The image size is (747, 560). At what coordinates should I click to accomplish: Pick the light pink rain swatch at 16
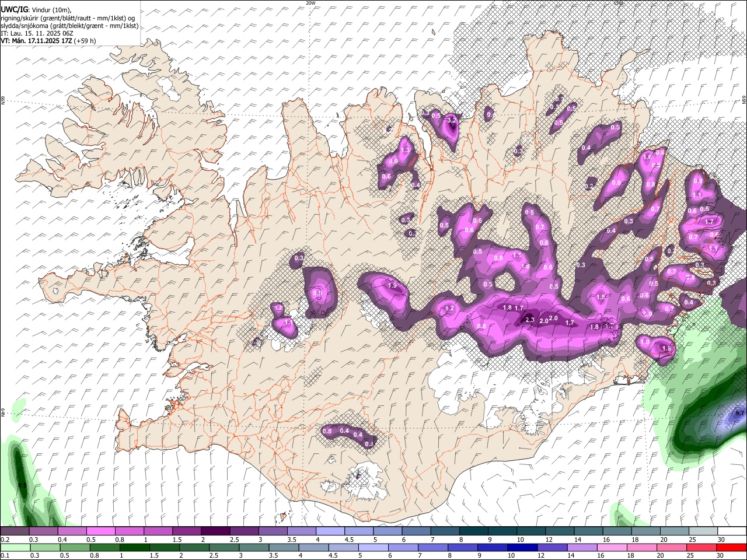612,547
